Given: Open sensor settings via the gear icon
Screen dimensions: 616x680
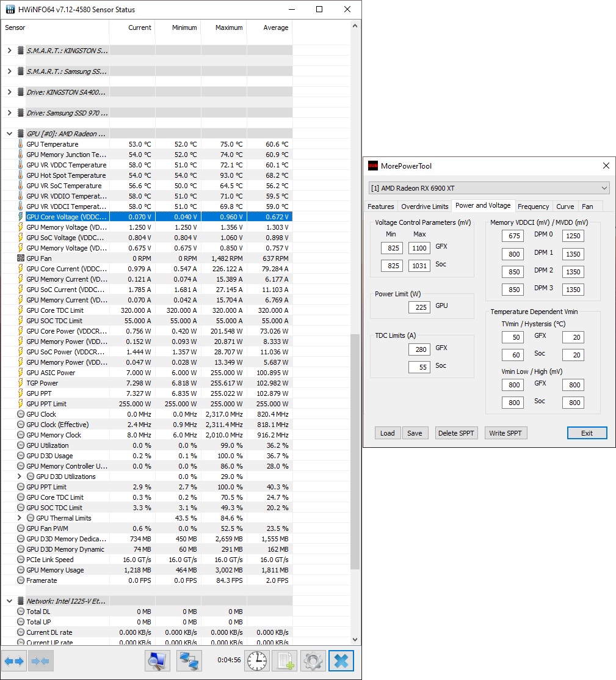Looking at the screenshot, I should click(x=313, y=661).
